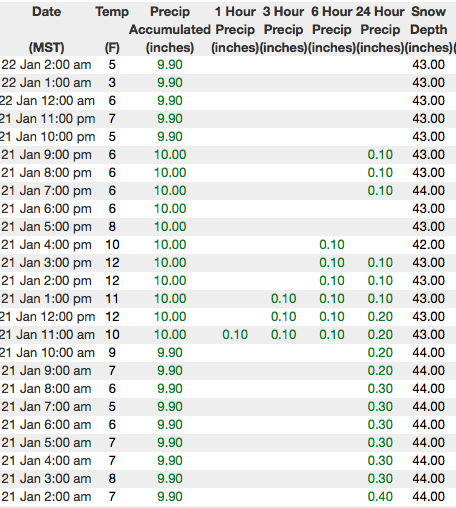This screenshot has height=508, width=456.
Task: Select the 21 Jan 12:00 pm date cell
Action: point(47,317)
